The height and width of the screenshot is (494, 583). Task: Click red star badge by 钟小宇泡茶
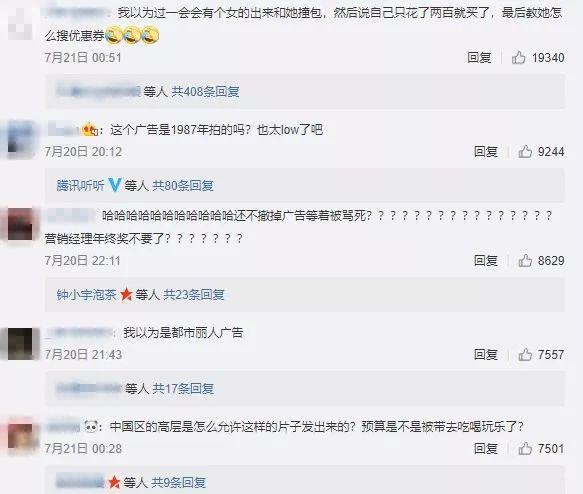click(x=126, y=294)
